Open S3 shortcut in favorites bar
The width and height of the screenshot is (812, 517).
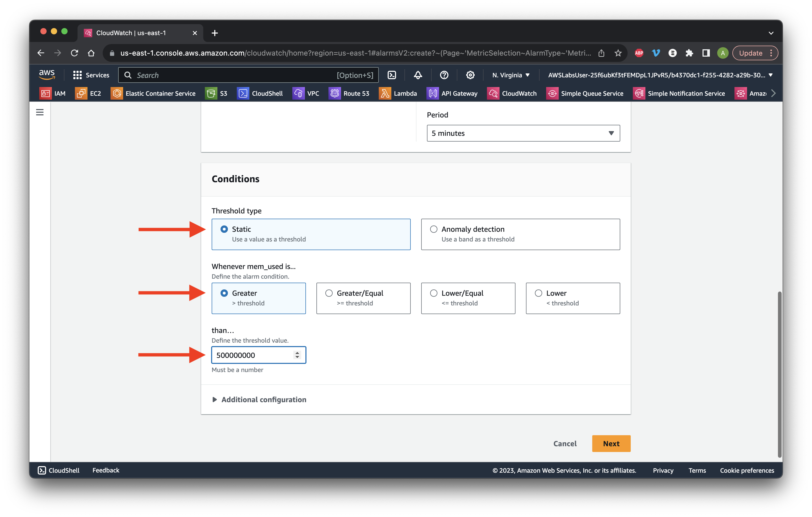(216, 94)
